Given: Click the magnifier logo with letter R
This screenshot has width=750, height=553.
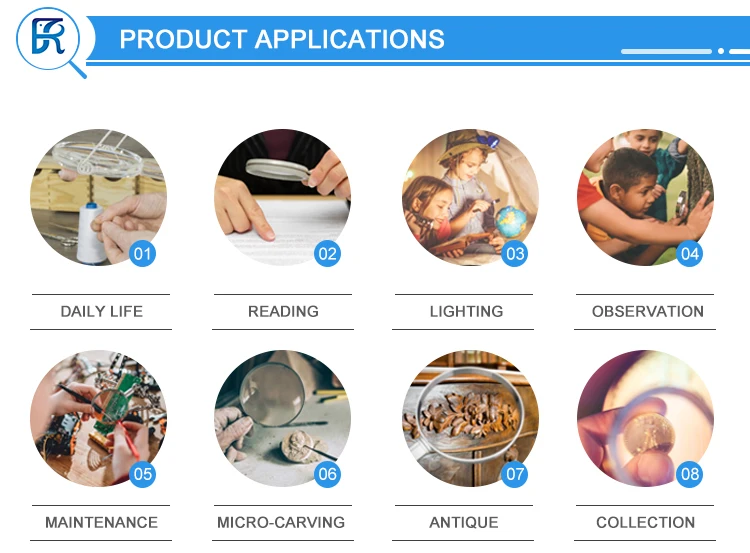Looking at the screenshot, I should coord(50,42).
